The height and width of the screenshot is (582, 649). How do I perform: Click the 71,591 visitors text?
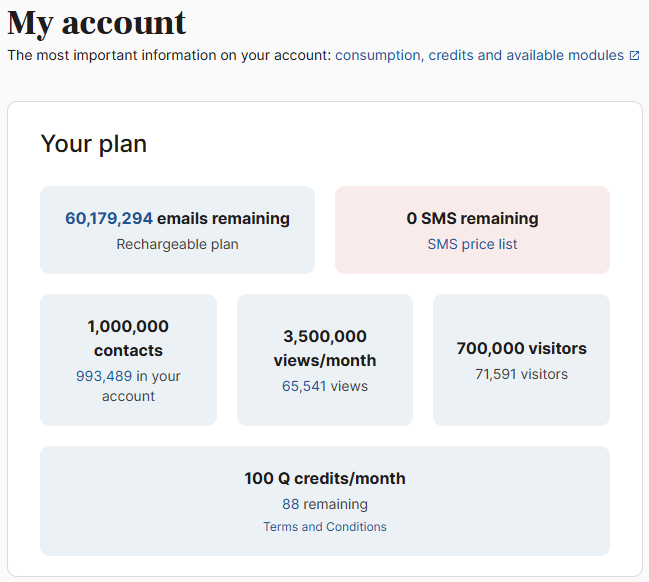point(522,374)
